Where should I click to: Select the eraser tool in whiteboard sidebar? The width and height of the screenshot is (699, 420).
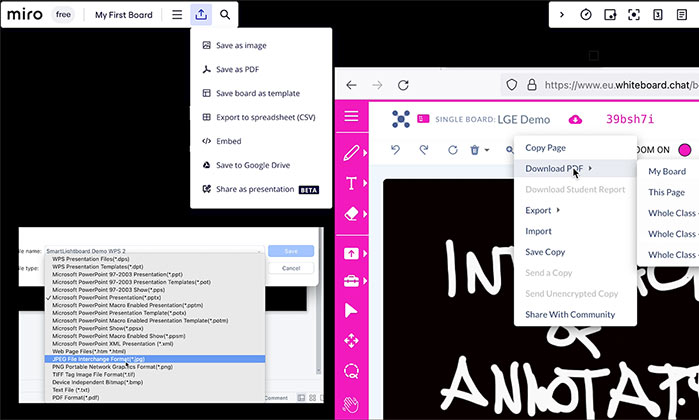pos(351,214)
